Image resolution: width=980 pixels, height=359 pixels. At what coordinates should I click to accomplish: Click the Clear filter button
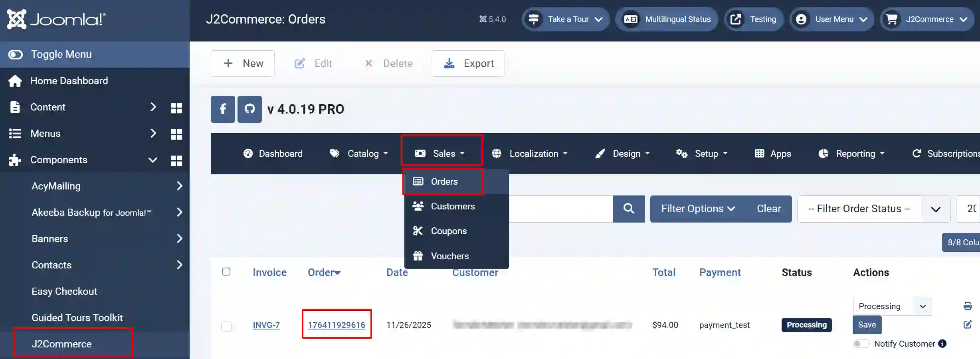(x=769, y=209)
